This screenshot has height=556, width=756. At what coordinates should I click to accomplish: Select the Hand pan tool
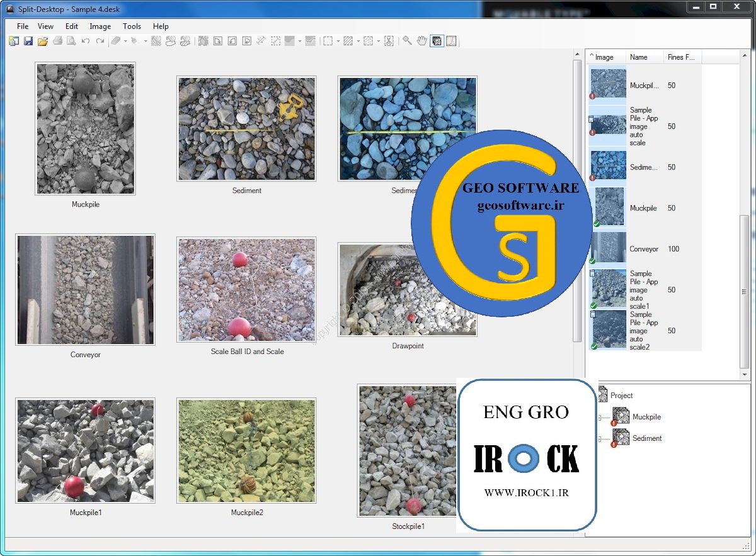(x=421, y=41)
